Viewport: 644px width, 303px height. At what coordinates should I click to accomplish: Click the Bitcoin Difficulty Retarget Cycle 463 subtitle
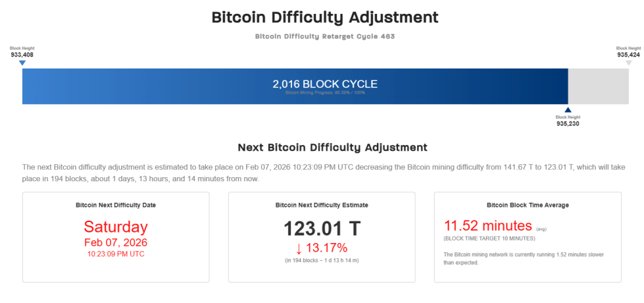coord(325,36)
